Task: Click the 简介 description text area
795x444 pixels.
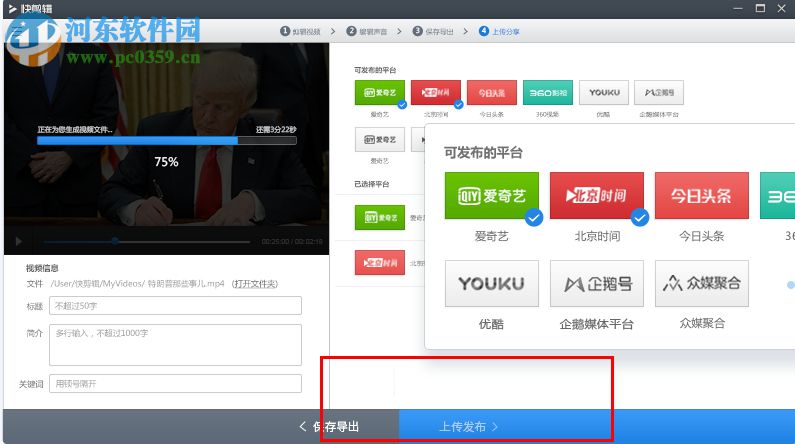Action: (x=175, y=345)
